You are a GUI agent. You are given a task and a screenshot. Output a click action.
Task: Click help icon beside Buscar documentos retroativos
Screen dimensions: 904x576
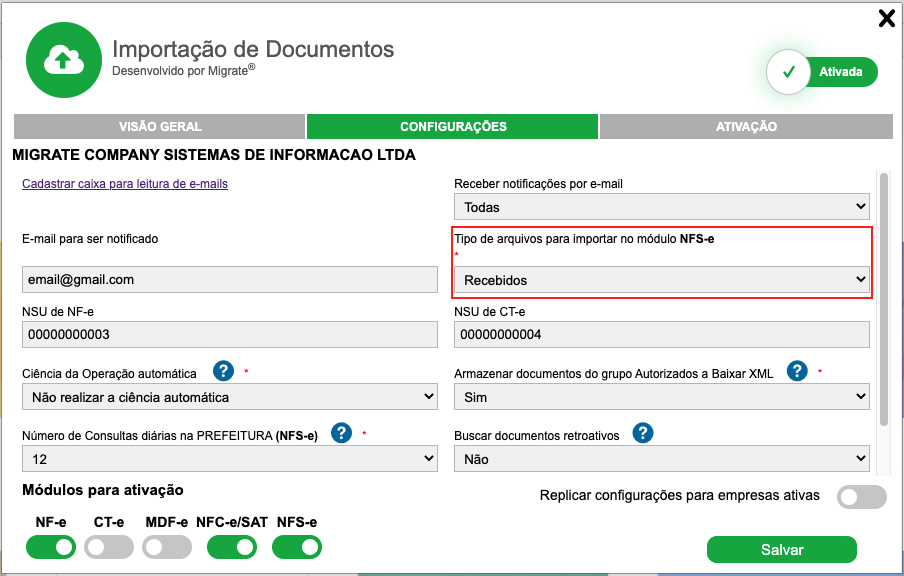coord(643,433)
